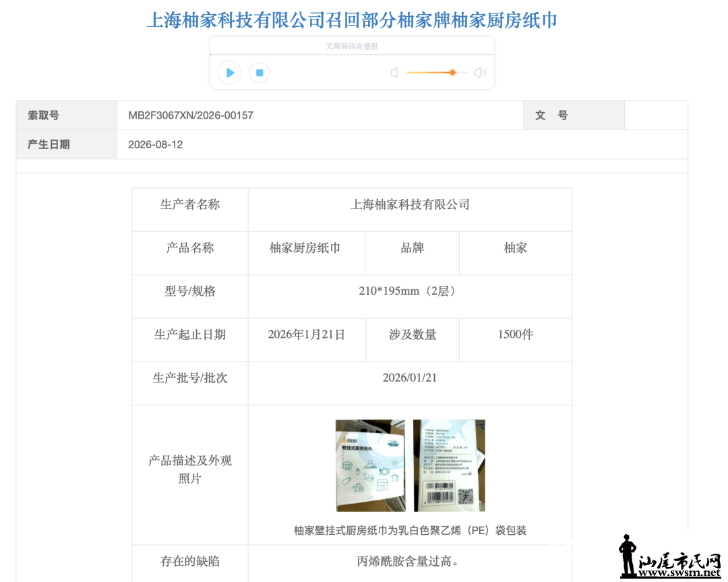The width and height of the screenshot is (728, 582).
Task: Select the 型号/规格 label cell
Action: coord(190,296)
